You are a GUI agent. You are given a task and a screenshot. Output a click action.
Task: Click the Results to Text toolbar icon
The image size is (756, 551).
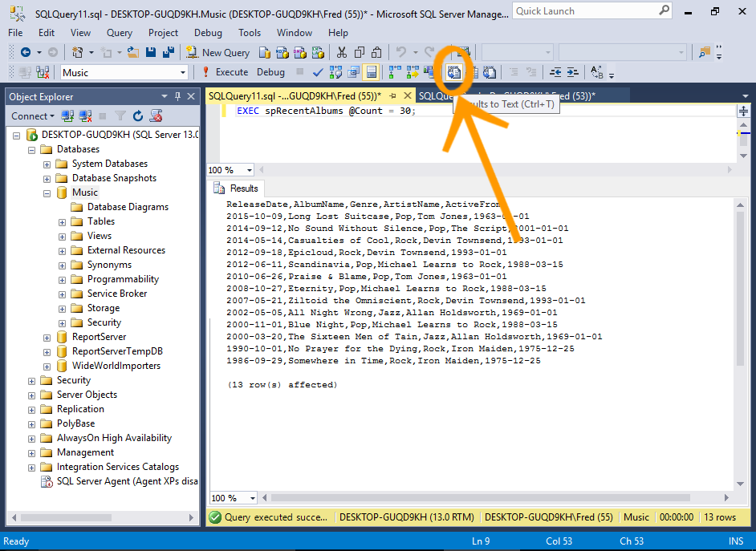pos(454,72)
